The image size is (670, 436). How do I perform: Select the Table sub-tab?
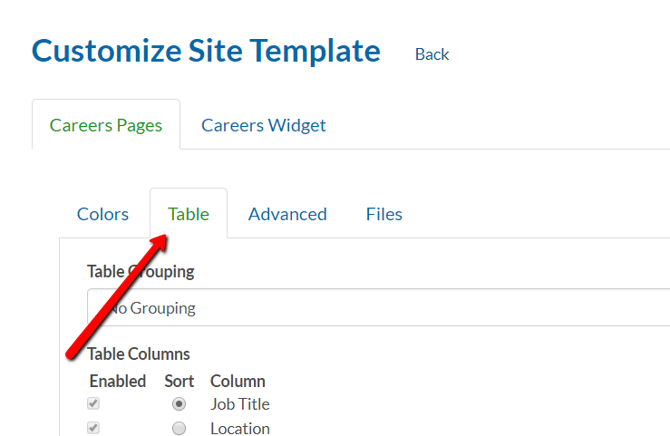(x=188, y=214)
